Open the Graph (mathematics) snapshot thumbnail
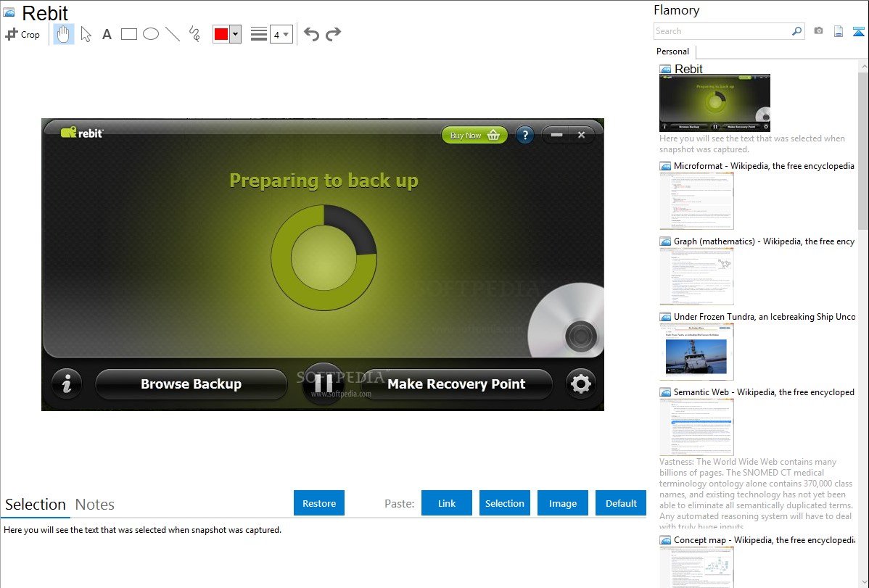 point(696,276)
